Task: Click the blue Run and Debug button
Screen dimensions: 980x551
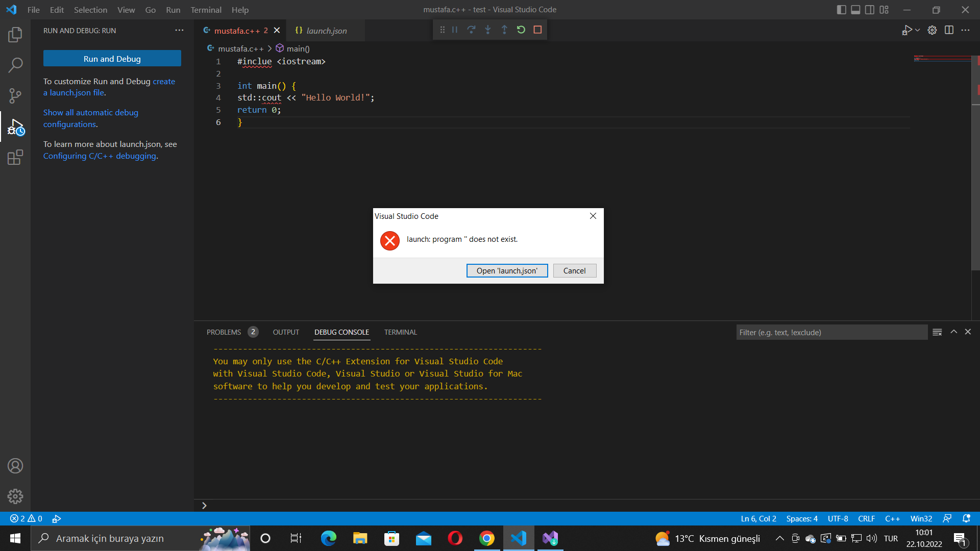Action: pyautogui.click(x=112, y=59)
